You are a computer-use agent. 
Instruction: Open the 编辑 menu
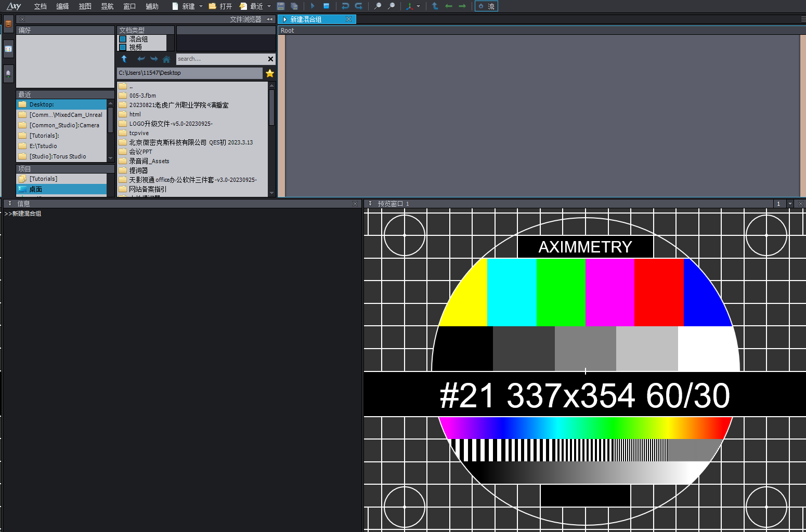click(x=62, y=6)
